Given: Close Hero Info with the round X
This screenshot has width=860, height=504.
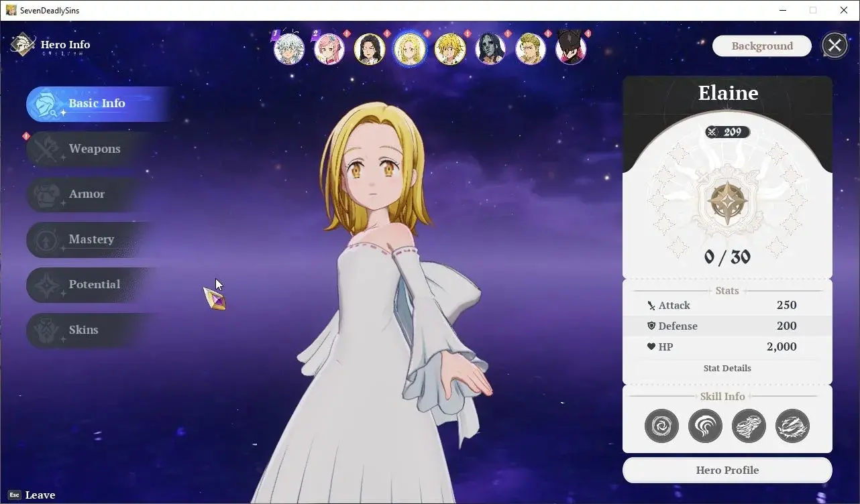Looking at the screenshot, I should coord(835,46).
